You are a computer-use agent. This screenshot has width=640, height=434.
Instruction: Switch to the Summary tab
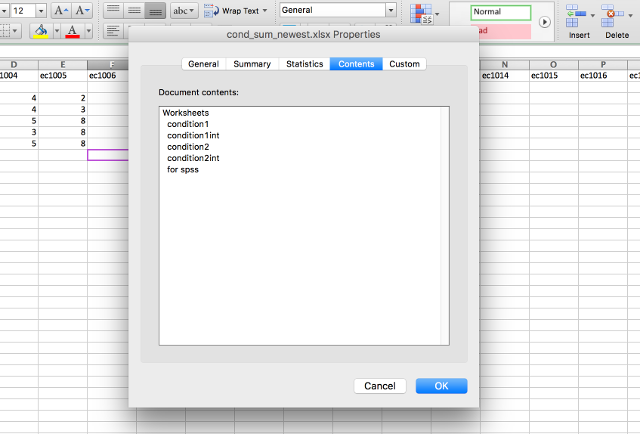click(x=252, y=64)
